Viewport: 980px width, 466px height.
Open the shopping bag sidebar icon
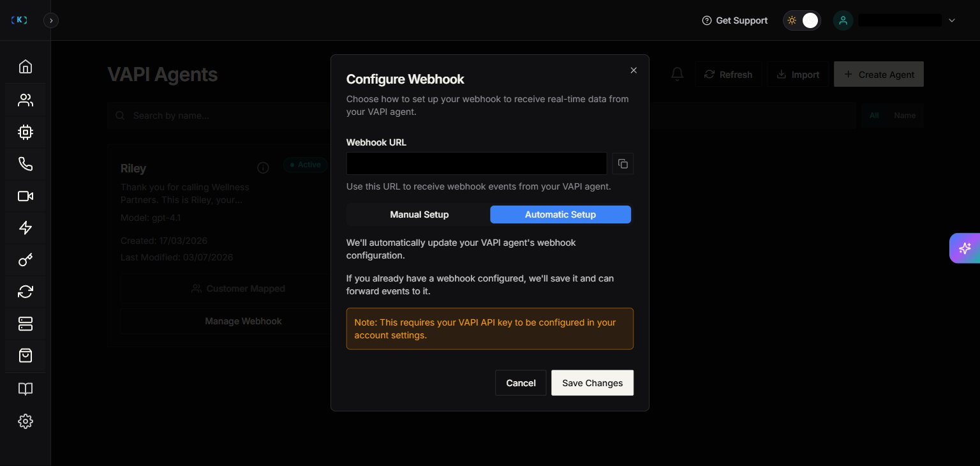[x=26, y=356]
